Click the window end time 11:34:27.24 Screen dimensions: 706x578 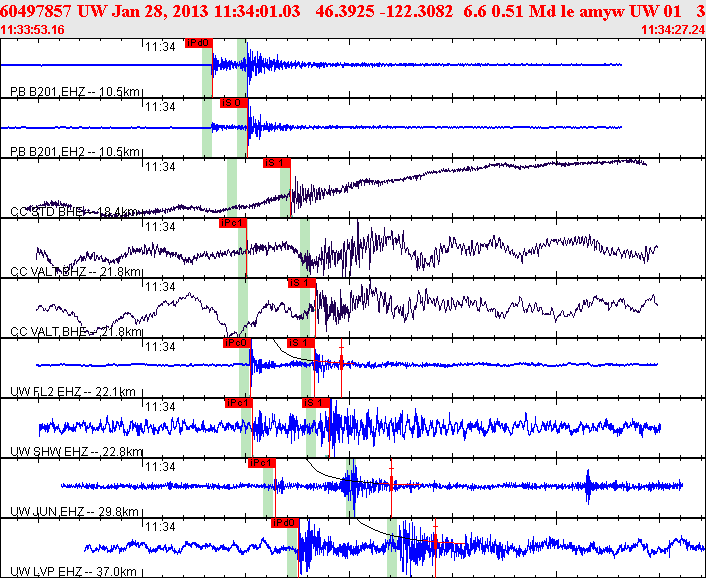pyautogui.click(x=673, y=30)
